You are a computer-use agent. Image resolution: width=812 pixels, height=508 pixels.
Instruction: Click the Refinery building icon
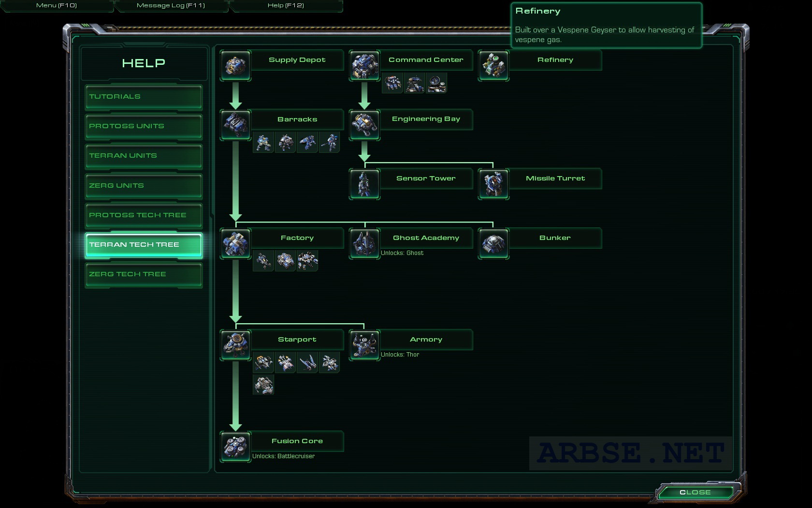[x=493, y=65]
